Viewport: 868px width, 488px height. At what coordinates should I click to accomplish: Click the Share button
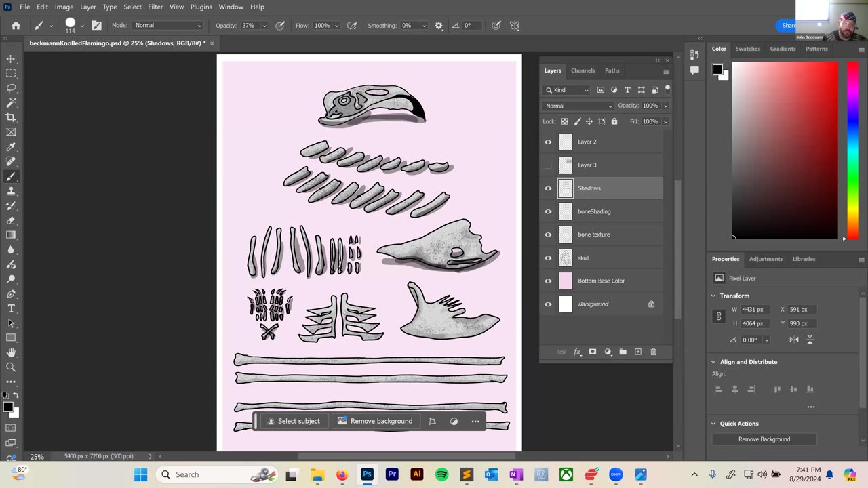coord(787,26)
